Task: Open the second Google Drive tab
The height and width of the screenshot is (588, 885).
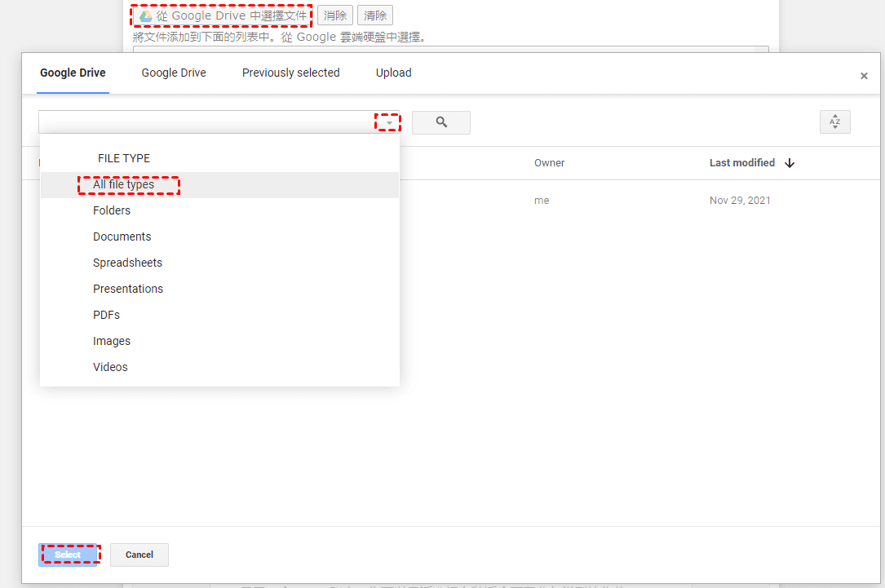Action: [174, 73]
